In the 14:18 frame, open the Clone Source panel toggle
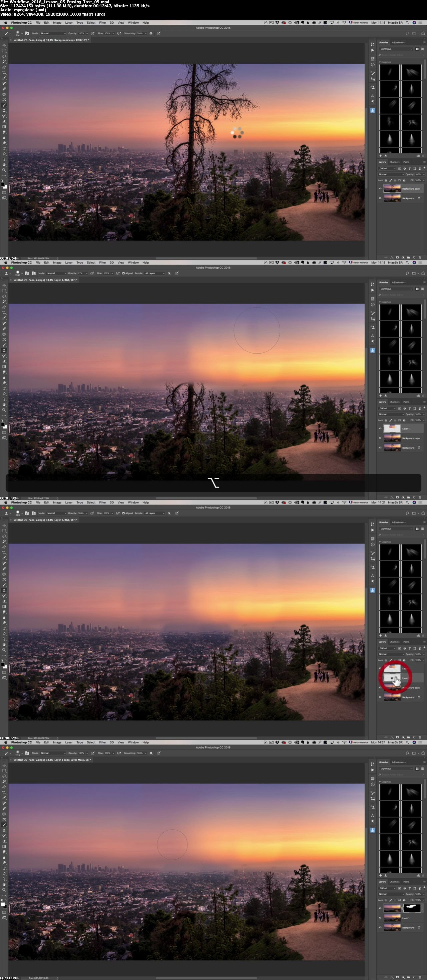The image size is (427, 980). [x=34, y=273]
